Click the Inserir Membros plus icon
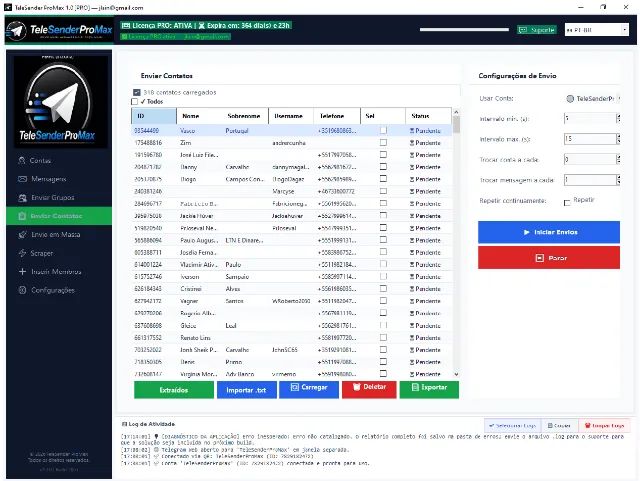This screenshot has width=640, height=481. pos(22,272)
